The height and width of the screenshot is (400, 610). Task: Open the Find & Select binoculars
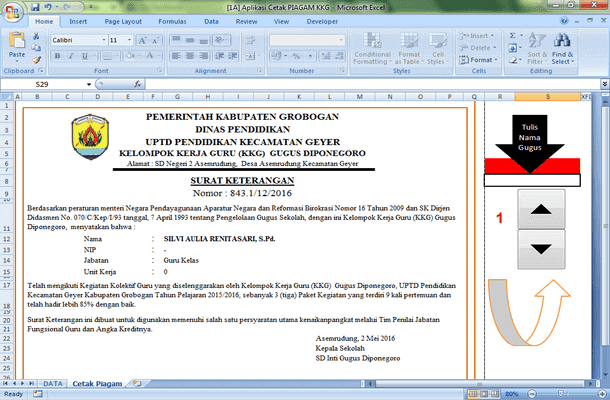(x=562, y=49)
